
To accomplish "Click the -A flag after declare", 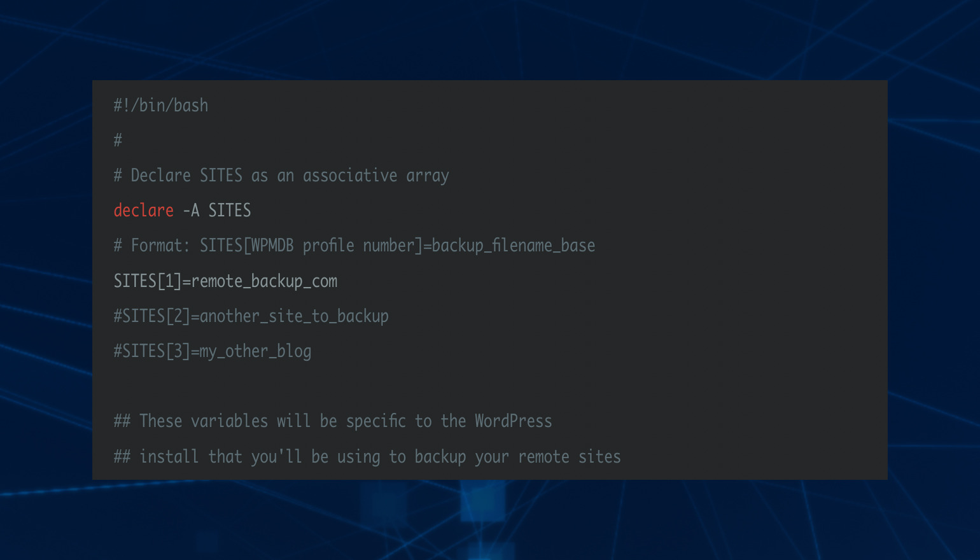I will (x=191, y=211).
